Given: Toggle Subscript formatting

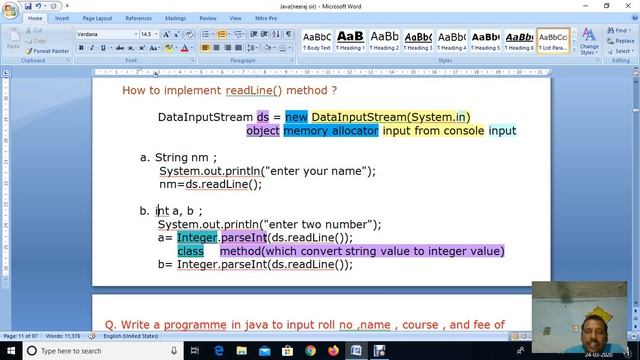Looking at the screenshot, I should 131,48.
